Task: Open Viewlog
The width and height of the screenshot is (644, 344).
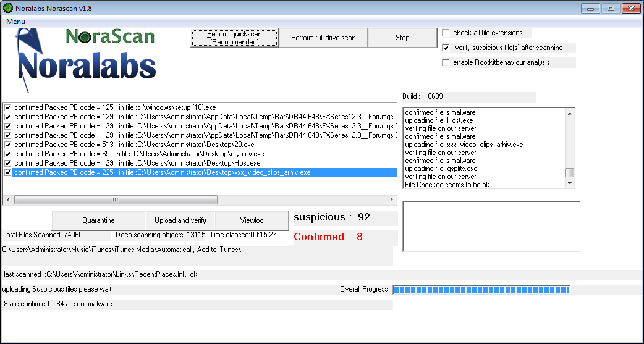Action: tap(252, 220)
